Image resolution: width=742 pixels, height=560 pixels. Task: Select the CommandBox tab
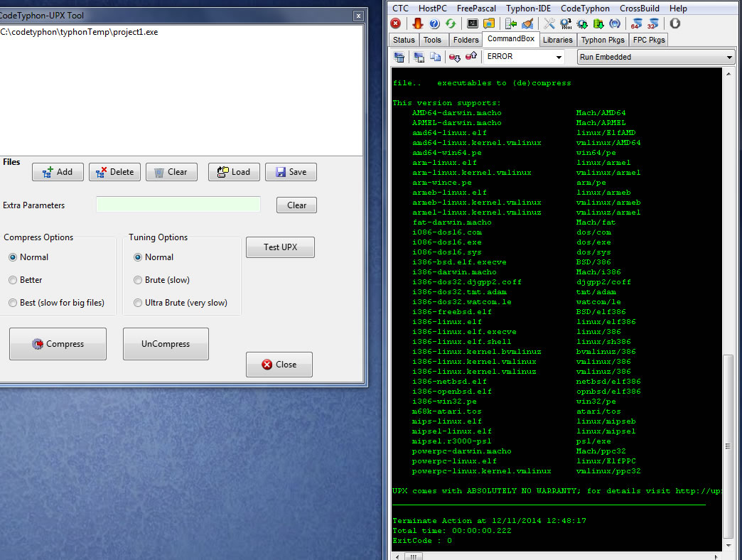pyautogui.click(x=511, y=39)
